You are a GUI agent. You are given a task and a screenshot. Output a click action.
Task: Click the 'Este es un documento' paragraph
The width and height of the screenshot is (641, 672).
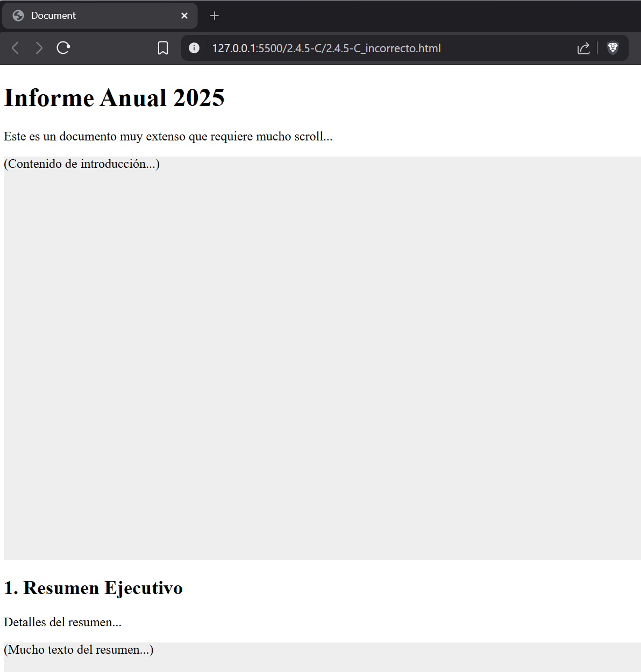[x=168, y=137]
